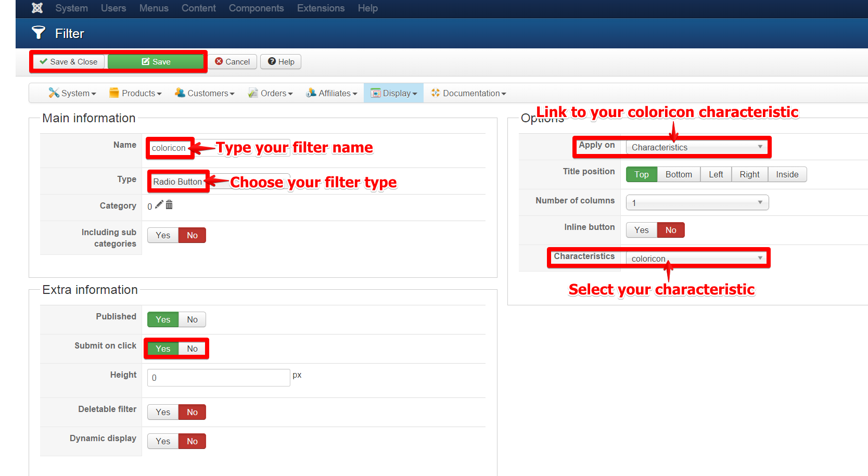Select Right title position
This screenshot has height=476, width=868.
tap(749, 174)
